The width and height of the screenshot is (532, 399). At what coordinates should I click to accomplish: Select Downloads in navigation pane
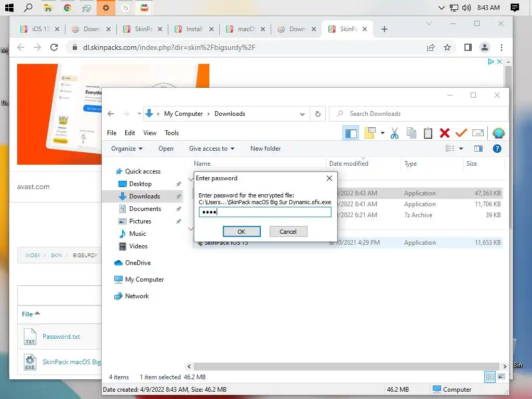[144, 196]
